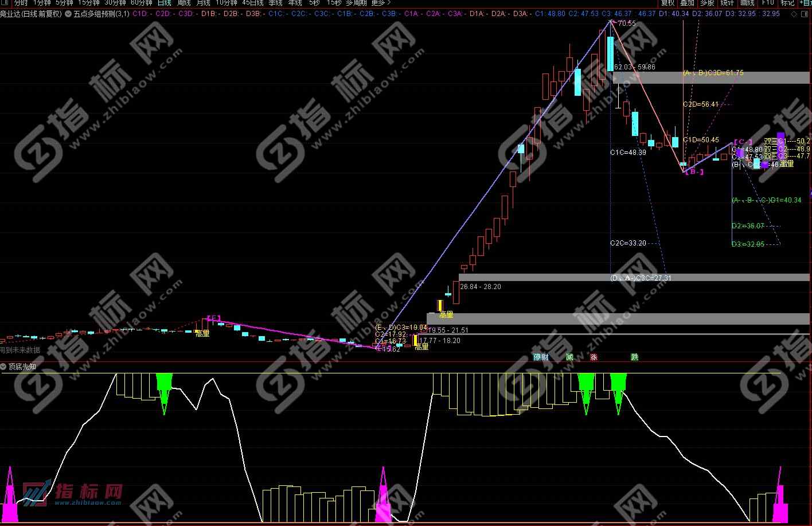Click the green 跌 signal tag

634,357
